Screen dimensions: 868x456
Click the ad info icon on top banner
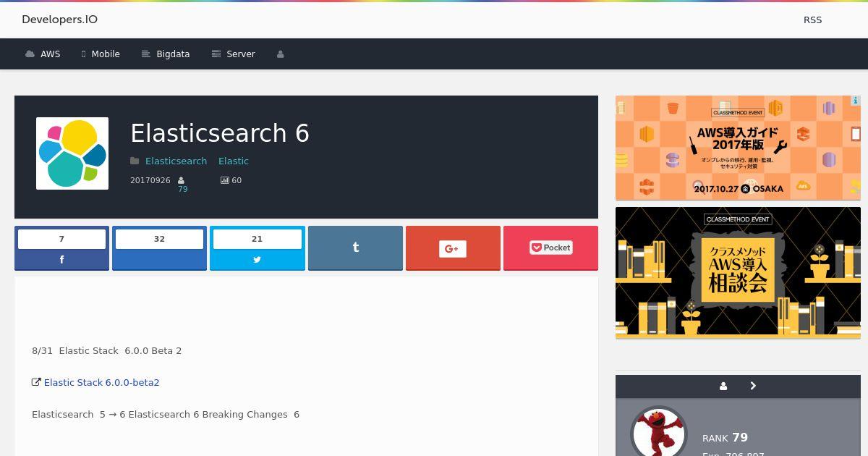click(x=855, y=101)
